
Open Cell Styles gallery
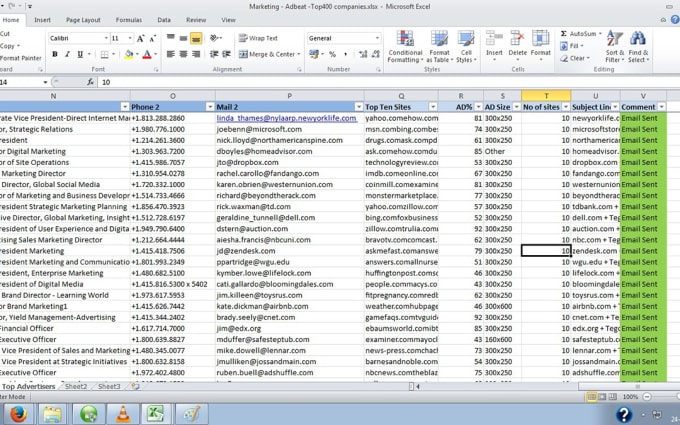[x=466, y=47]
